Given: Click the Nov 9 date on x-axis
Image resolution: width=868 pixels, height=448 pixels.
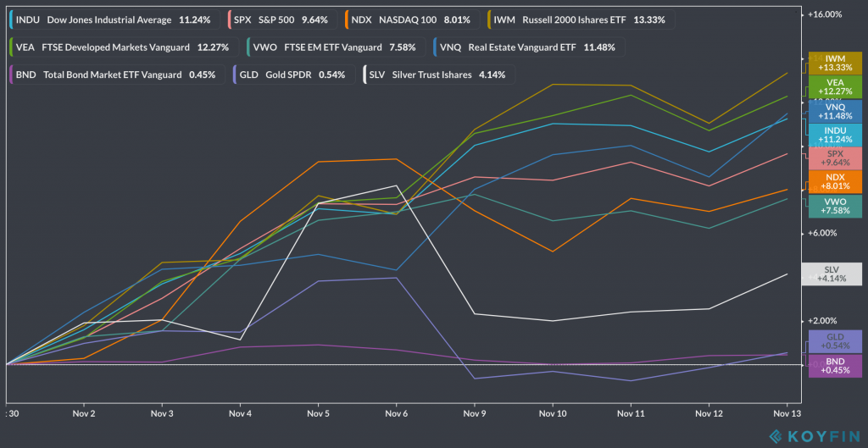Looking at the screenshot, I should tap(474, 413).
